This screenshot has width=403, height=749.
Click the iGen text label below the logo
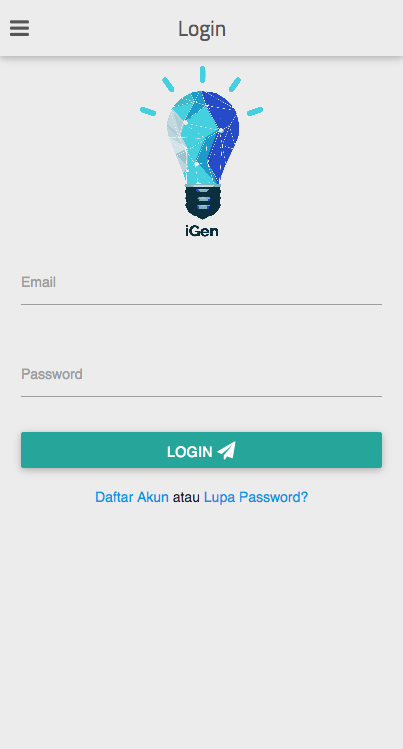(x=202, y=231)
